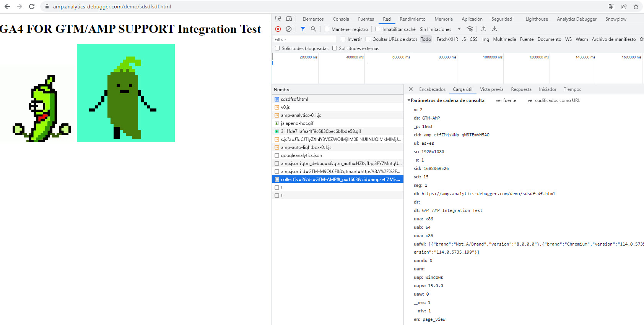Image resolution: width=644 pixels, height=325 pixels.
Task: Toggle the network filter funnel icon
Action: click(x=302, y=29)
